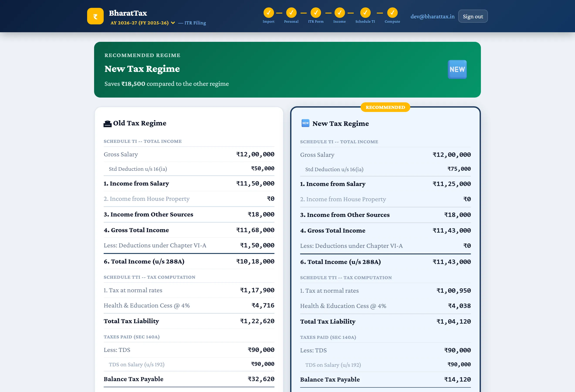The image size is (575, 392).
Task: Click New Regime Gross Total Income ₹11,43,000
Action: (x=452, y=231)
